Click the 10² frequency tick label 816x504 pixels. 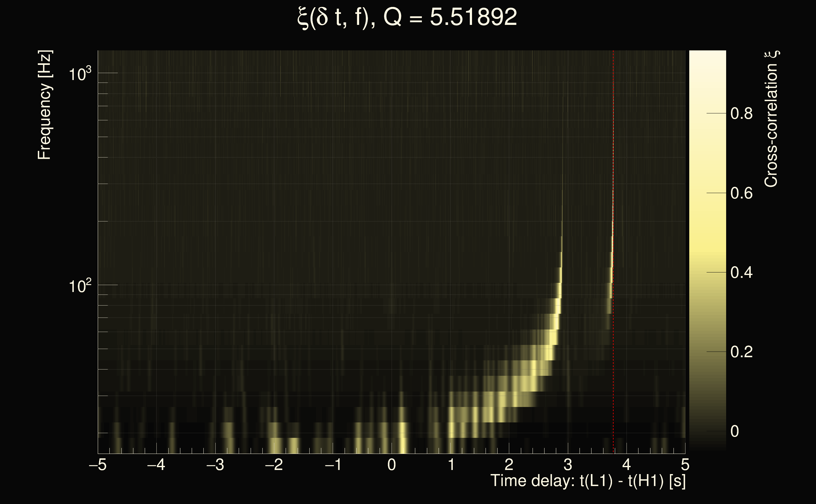(x=80, y=286)
